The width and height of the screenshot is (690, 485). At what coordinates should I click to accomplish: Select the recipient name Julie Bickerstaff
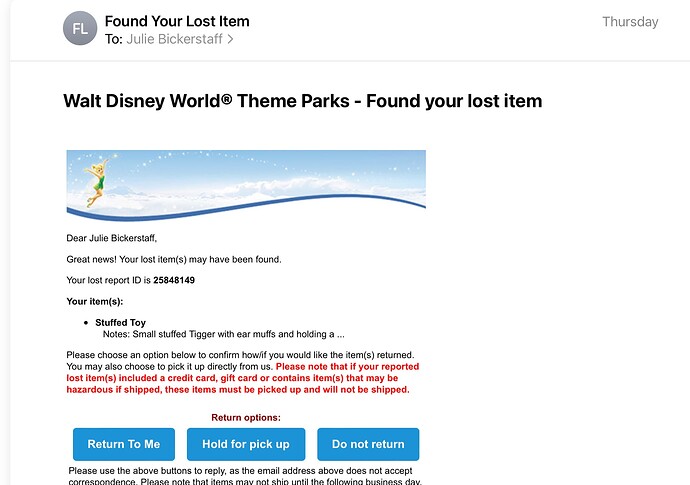[174, 39]
